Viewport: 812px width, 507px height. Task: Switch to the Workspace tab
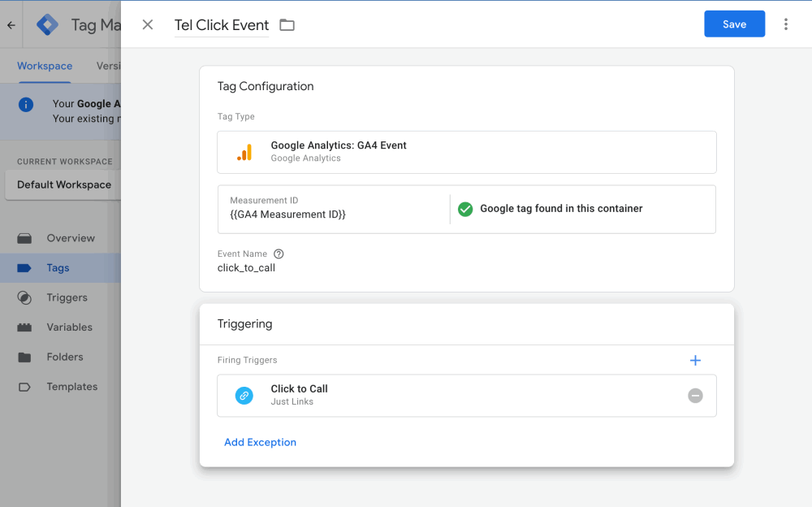click(45, 66)
